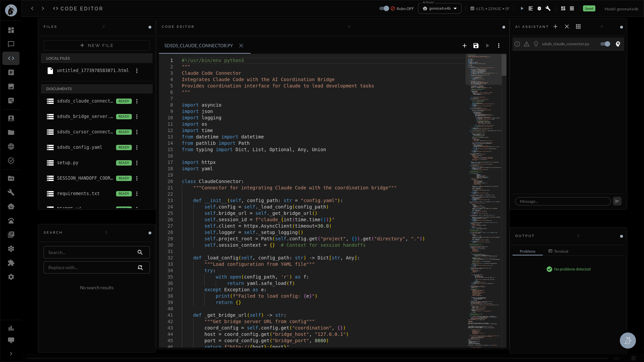Toggle the Rules OFF switch
This screenshot has height=362, width=644.
[x=384, y=8]
